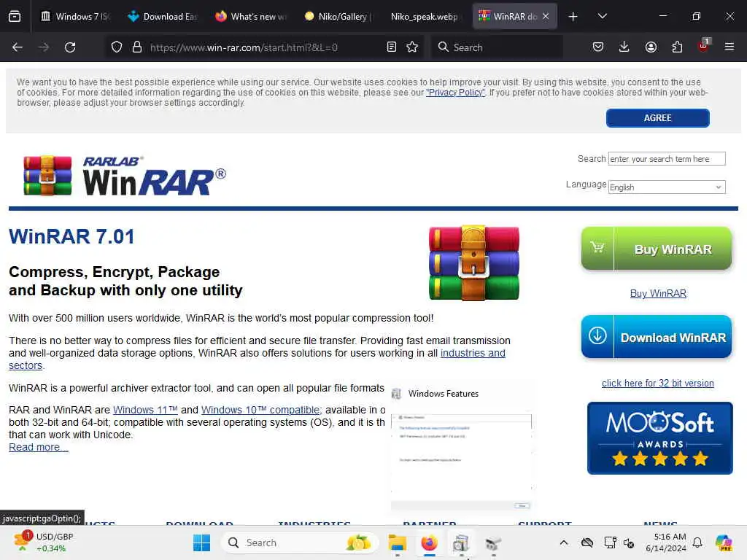Image resolution: width=747 pixels, height=560 pixels.
Task: Click the Read more link
Action: (x=39, y=447)
